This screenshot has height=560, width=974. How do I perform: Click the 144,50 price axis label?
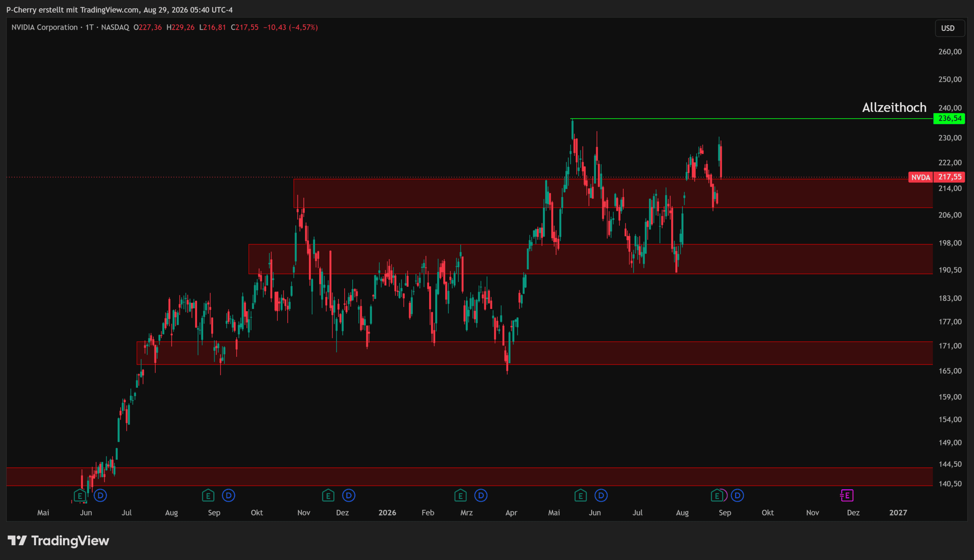click(950, 464)
